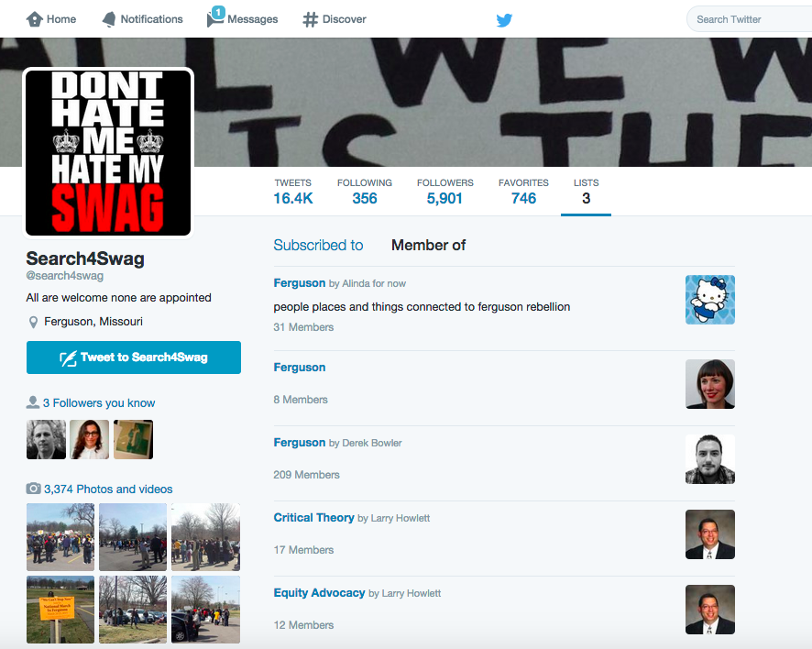Open the Dont Hate Me profile picture

point(108,153)
